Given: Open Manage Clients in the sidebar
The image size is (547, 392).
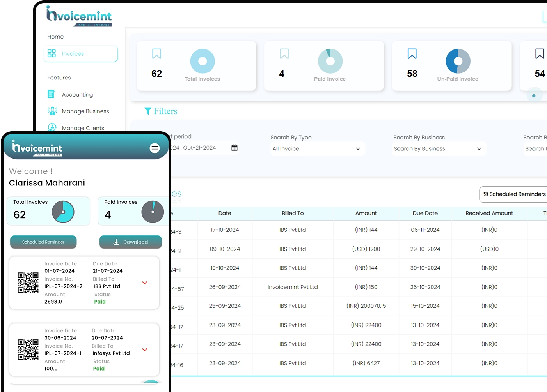Looking at the screenshot, I should click(x=83, y=128).
